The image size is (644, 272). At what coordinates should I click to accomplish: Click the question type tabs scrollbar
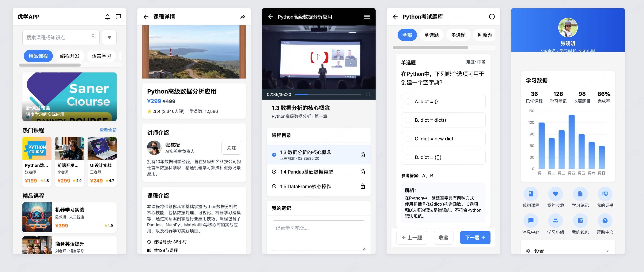coord(430,48)
